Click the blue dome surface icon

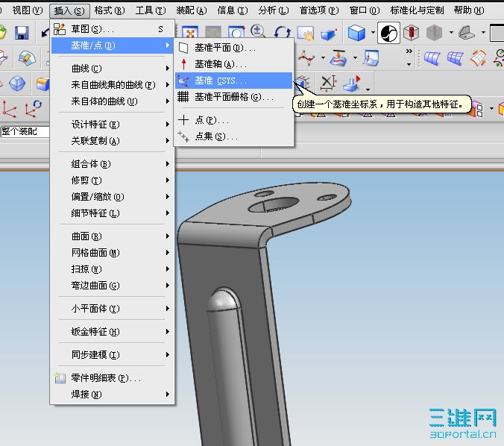click(x=27, y=58)
